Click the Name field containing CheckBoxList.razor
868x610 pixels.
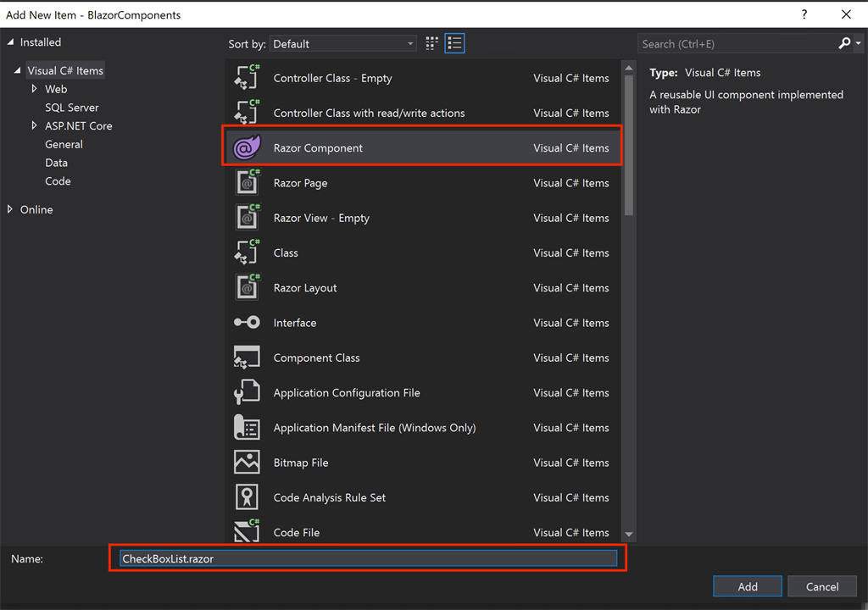[x=368, y=558]
